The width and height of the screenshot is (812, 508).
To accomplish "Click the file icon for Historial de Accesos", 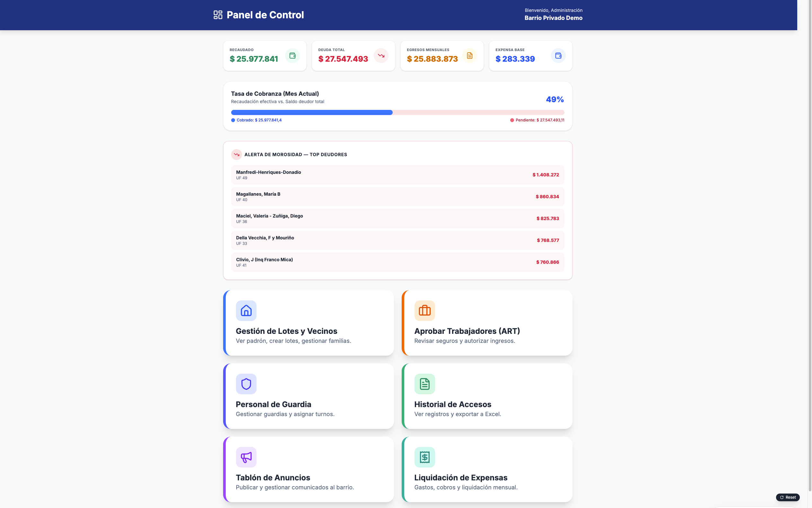I will click(x=425, y=384).
